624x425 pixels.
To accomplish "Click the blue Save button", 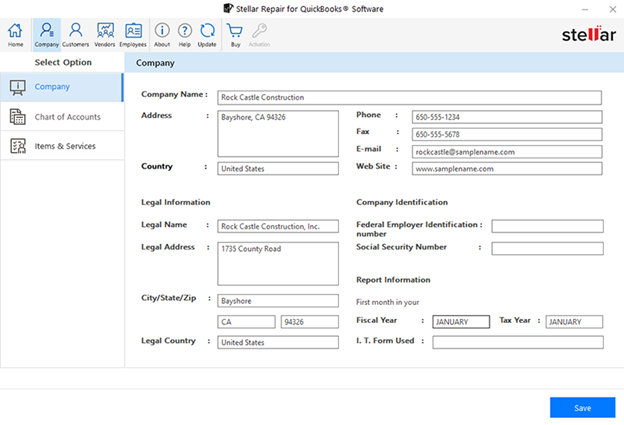I will [x=582, y=407].
